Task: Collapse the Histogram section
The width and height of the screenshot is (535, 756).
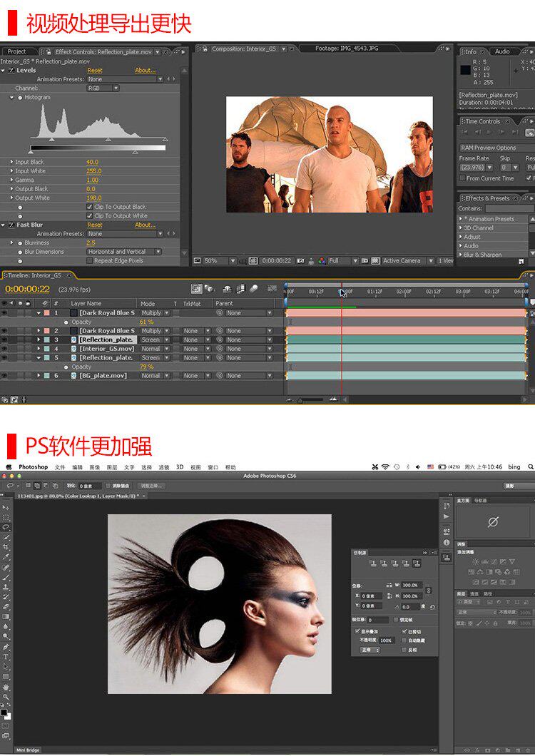Action: pyautogui.click(x=12, y=98)
